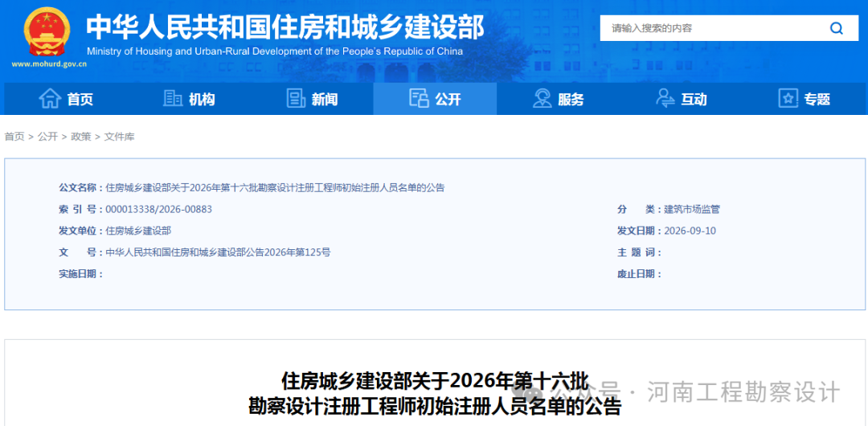Click the 服务 headset person icon

coord(542,99)
